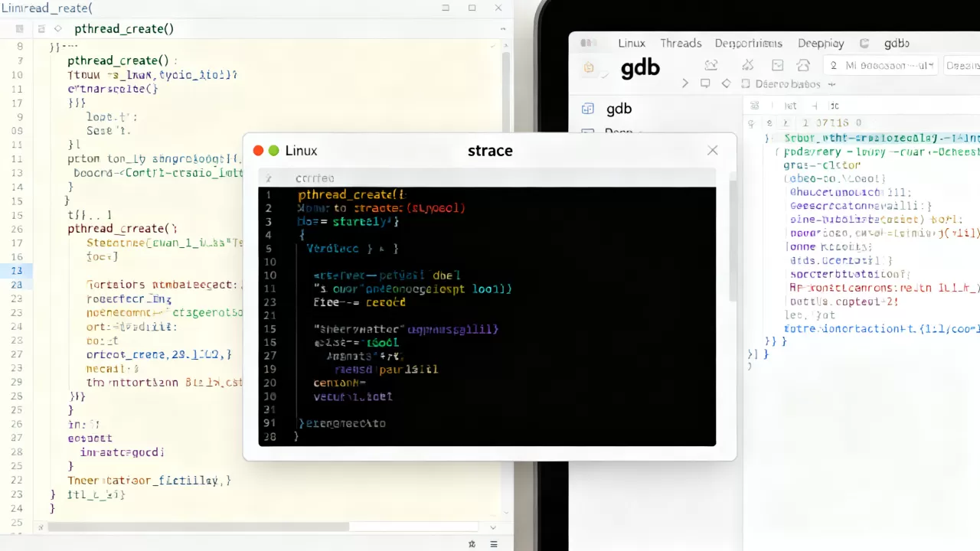
Task: Select the gdb entry in the gdb sidebar
Action: [x=619, y=109]
